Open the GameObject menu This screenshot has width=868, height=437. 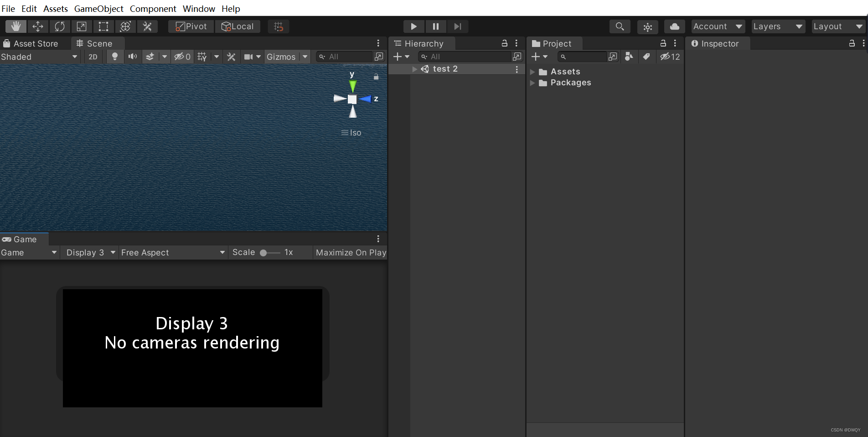pyautogui.click(x=99, y=9)
